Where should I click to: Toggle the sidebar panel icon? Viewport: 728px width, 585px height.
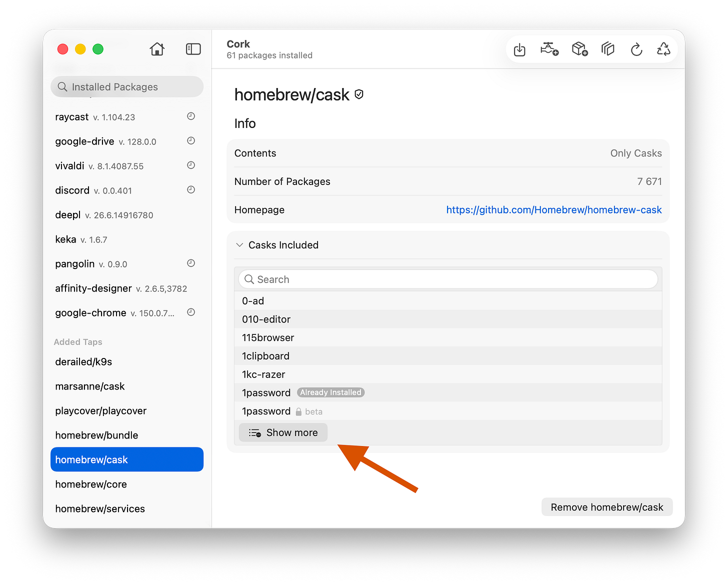click(x=193, y=49)
